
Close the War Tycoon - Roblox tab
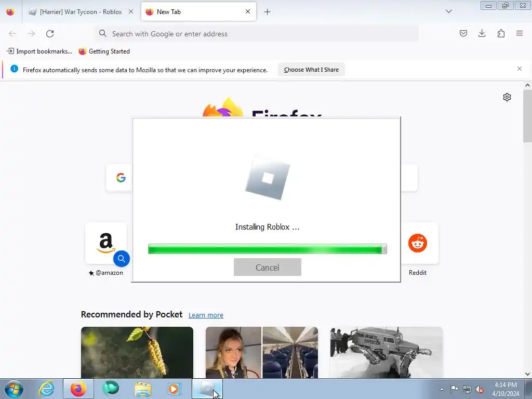(x=131, y=11)
